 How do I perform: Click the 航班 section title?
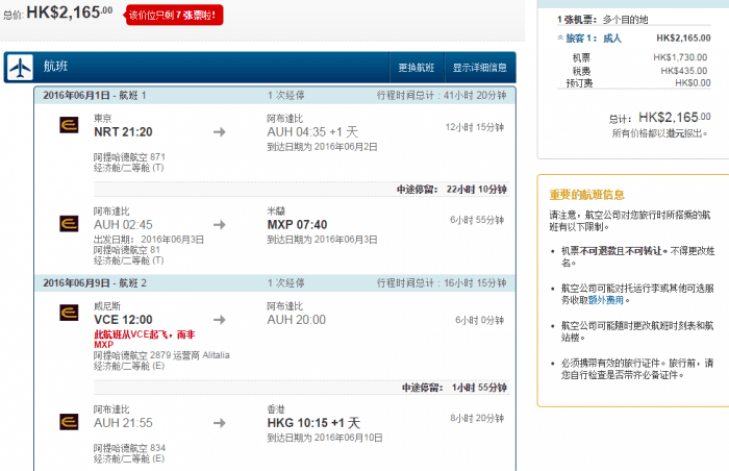point(56,66)
